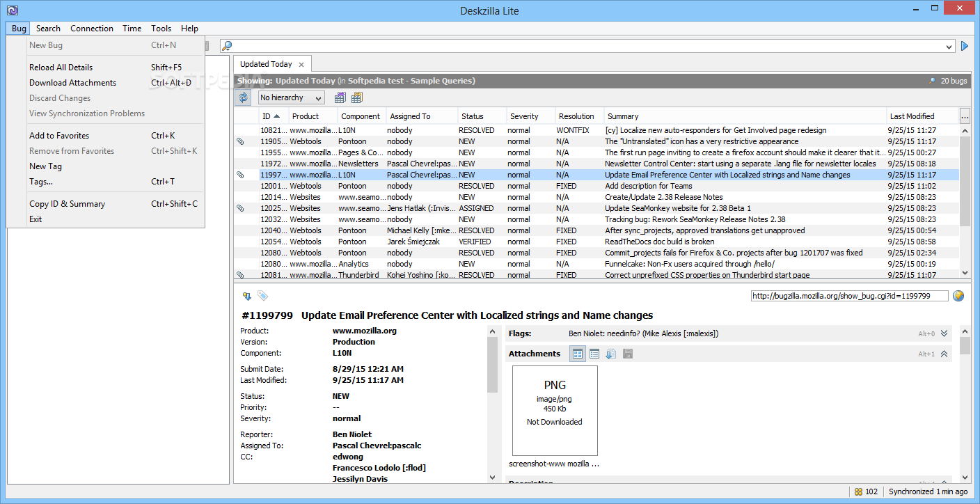This screenshot has width=980, height=504.
Task: Click the Resolution column header
Action: click(580, 116)
